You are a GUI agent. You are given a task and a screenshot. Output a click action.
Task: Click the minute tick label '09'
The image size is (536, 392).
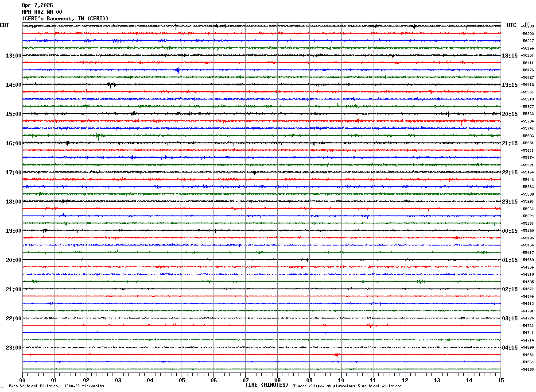tap(309, 380)
